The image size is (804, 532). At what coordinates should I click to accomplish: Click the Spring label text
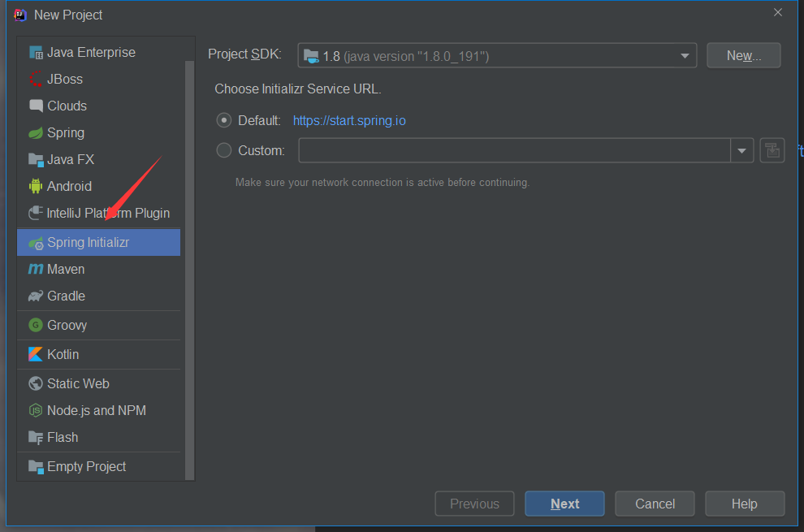point(66,133)
